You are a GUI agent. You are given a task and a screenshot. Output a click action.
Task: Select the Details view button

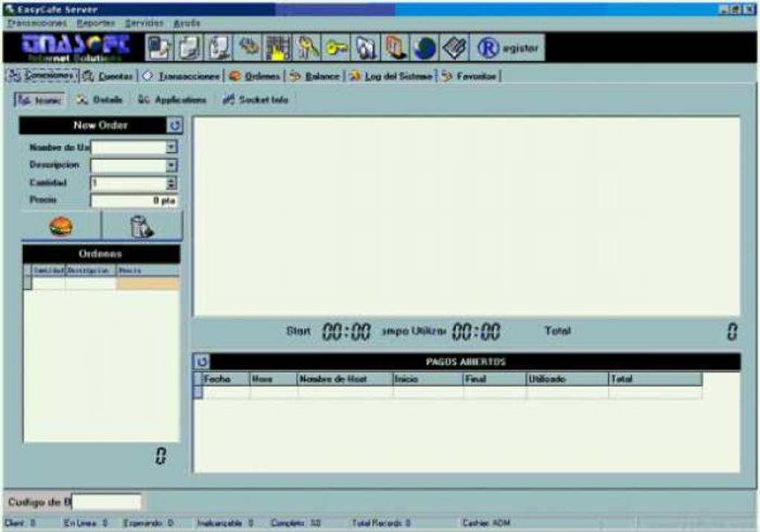coord(100,100)
